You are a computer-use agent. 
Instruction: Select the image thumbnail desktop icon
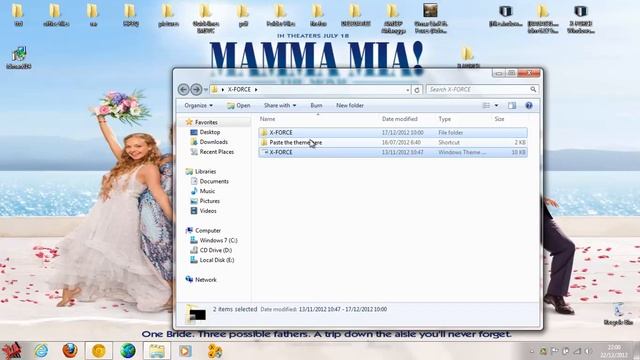tap(430, 18)
